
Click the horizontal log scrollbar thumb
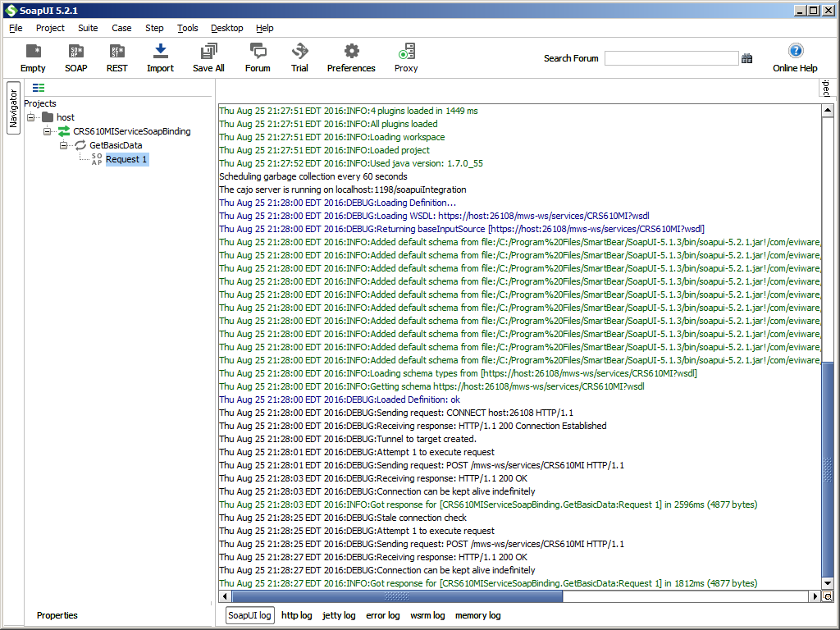tap(396, 596)
